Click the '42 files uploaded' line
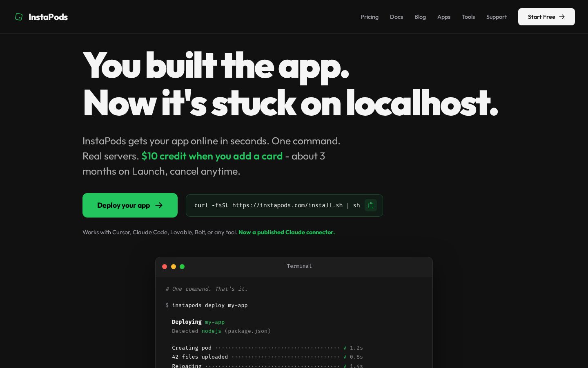 [267, 357]
